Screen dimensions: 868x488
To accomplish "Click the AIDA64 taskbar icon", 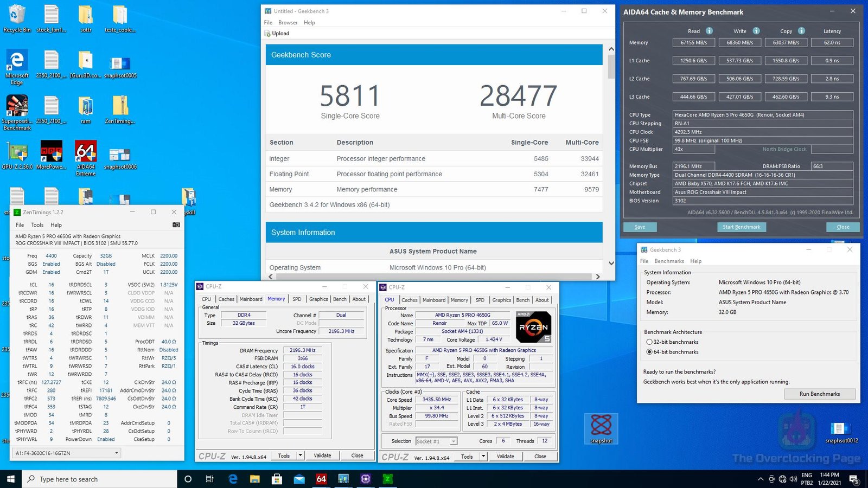I will (x=321, y=479).
